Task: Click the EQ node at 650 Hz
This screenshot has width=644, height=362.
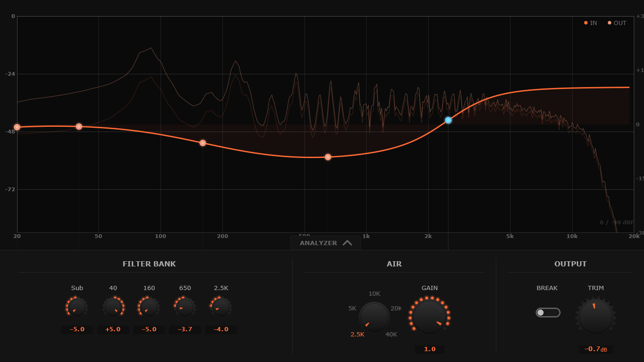Action: coord(328,157)
